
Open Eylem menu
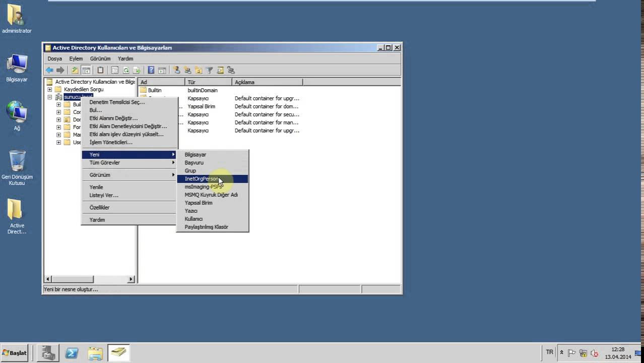(76, 58)
